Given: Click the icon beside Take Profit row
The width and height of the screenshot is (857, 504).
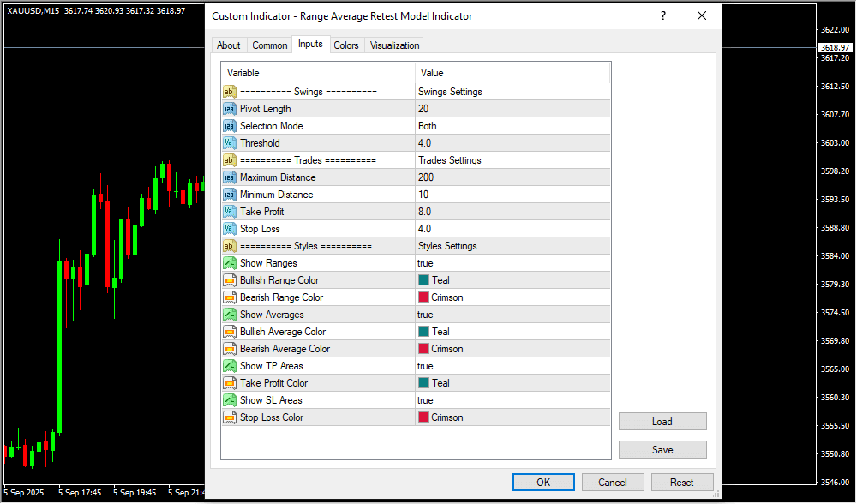Looking at the screenshot, I should [x=229, y=212].
